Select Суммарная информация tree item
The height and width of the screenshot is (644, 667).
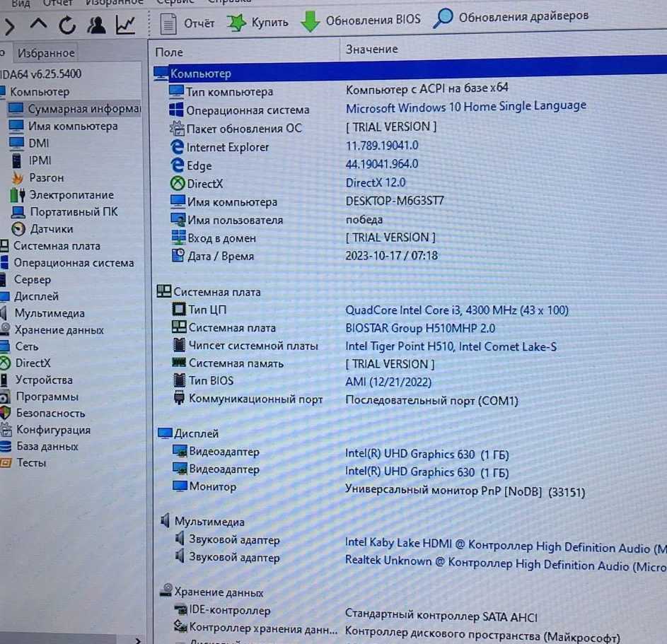click(x=75, y=109)
